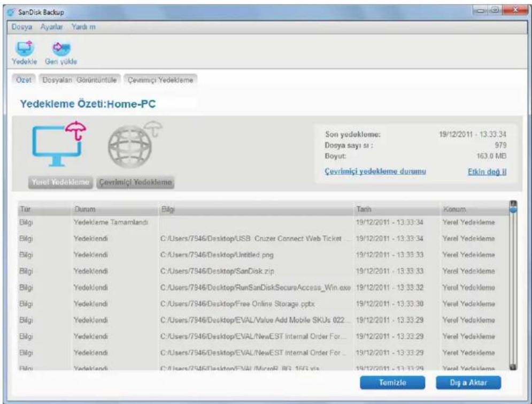Sort by the Bilgi column header
The image size is (532, 404).
tap(256, 209)
